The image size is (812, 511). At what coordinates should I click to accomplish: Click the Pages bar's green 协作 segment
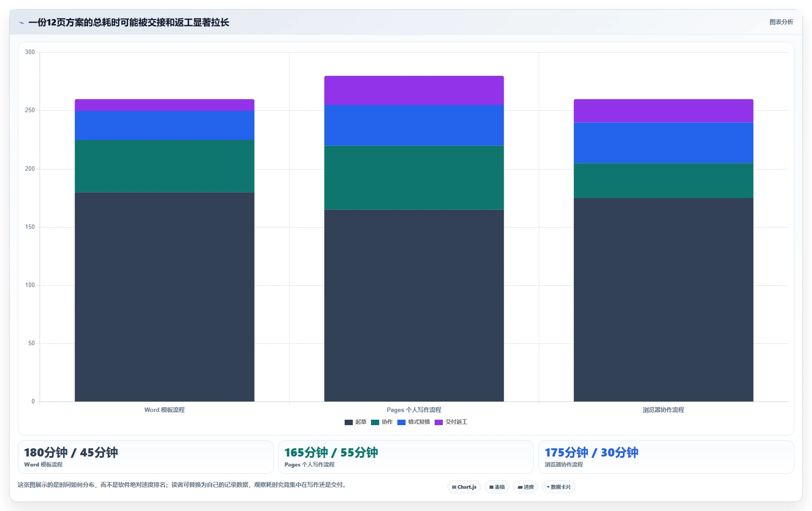(x=414, y=178)
